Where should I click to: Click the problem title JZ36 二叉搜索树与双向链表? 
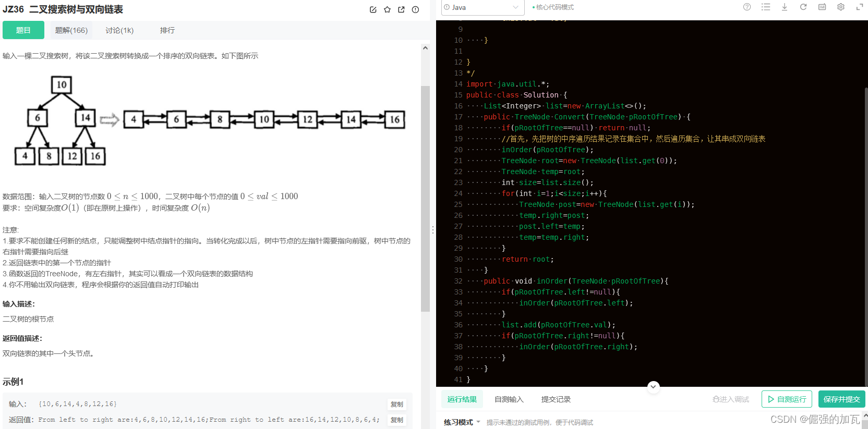click(63, 9)
